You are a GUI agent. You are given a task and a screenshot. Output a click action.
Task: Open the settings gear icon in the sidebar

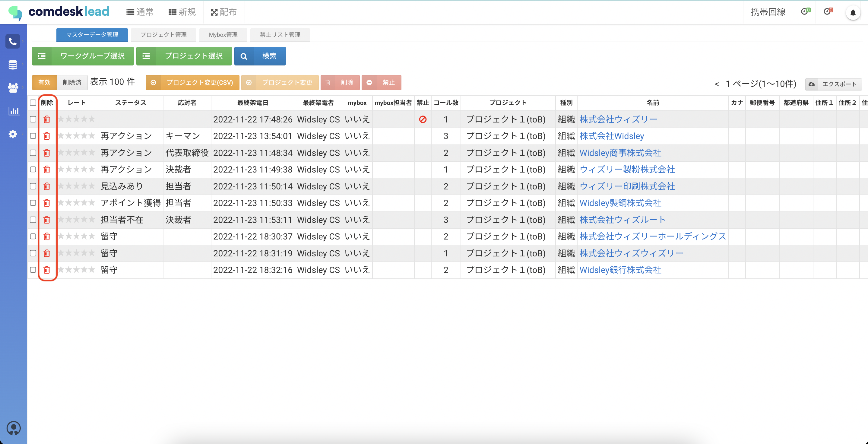(x=13, y=134)
